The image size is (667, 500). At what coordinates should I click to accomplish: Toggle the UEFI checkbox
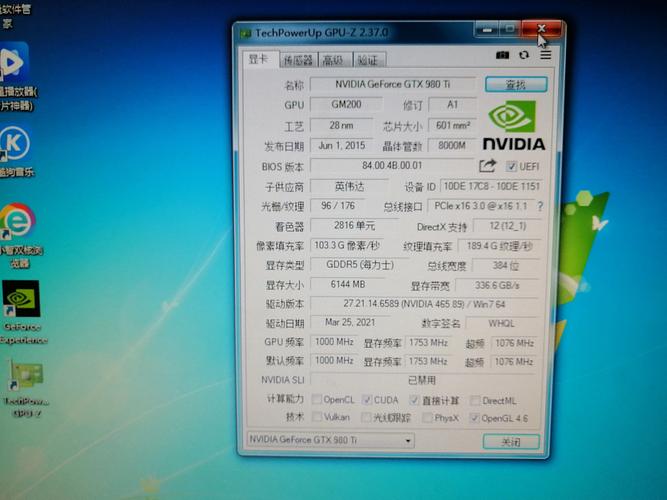click(x=512, y=166)
